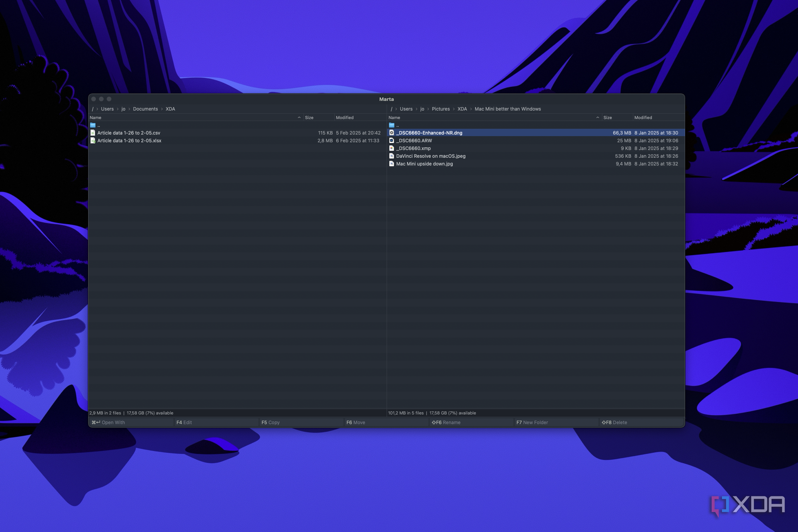Click parent folder icon in right pane
798x532 pixels.
[392, 125]
